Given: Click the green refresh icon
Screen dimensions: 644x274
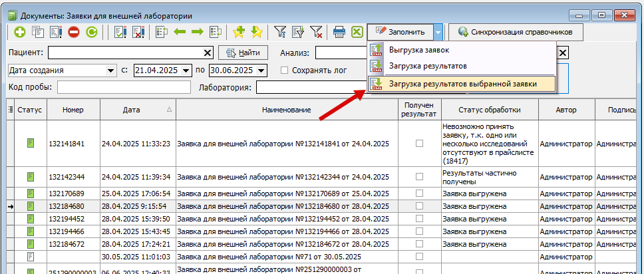Looking at the screenshot, I should [x=91, y=31].
